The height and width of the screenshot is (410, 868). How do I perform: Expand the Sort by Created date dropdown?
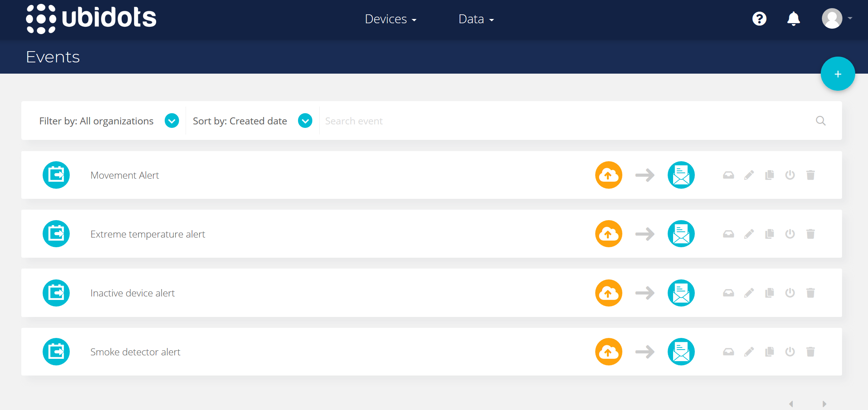(x=305, y=121)
